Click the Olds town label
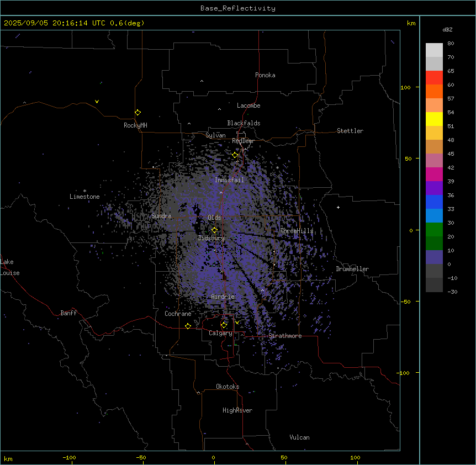This screenshot has height=465, width=476. (x=214, y=218)
